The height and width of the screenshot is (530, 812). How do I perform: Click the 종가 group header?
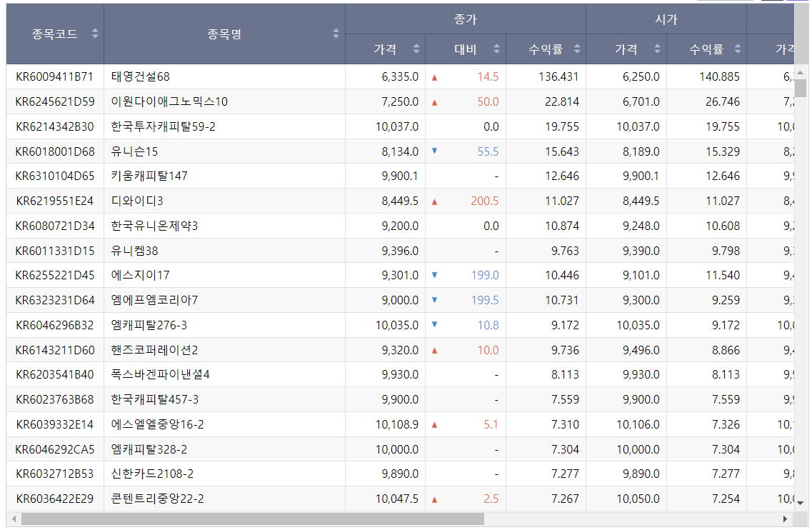click(466, 19)
